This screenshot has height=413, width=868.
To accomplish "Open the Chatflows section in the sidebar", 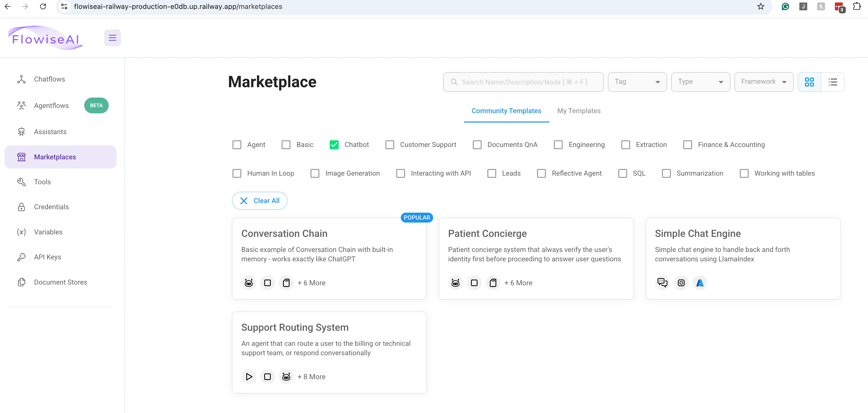I will click(49, 79).
